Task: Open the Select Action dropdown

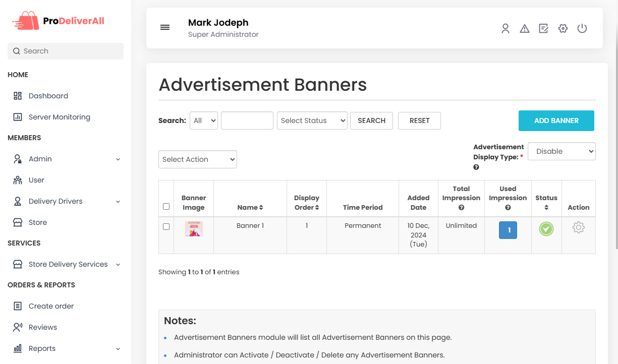Action: click(x=198, y=159)
